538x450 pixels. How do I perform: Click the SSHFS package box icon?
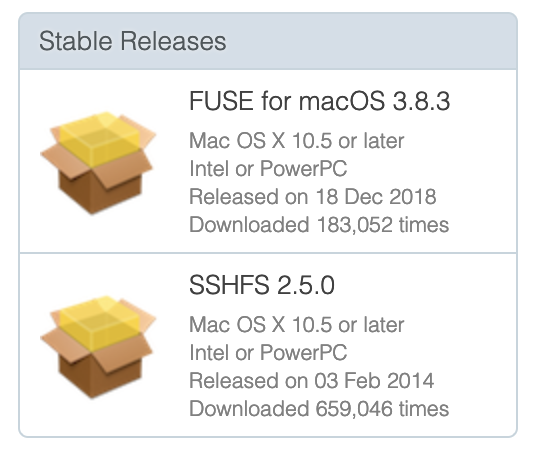click(98, 347)
